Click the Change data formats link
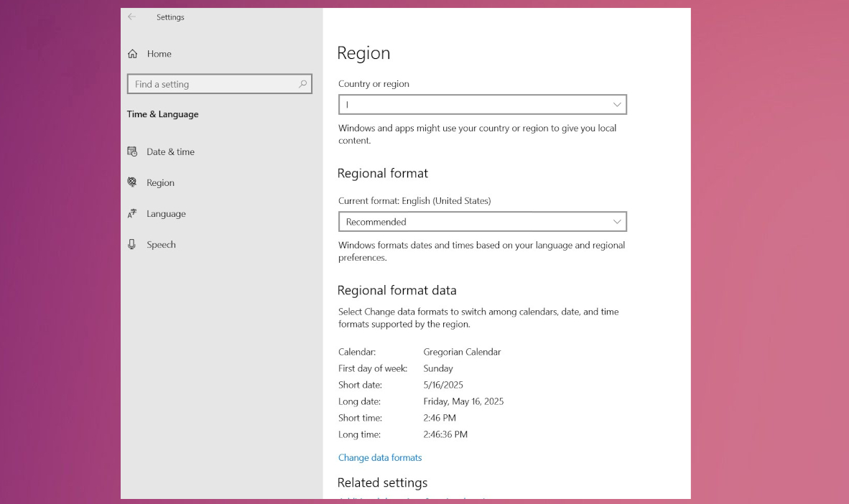 tap(380, 458)
